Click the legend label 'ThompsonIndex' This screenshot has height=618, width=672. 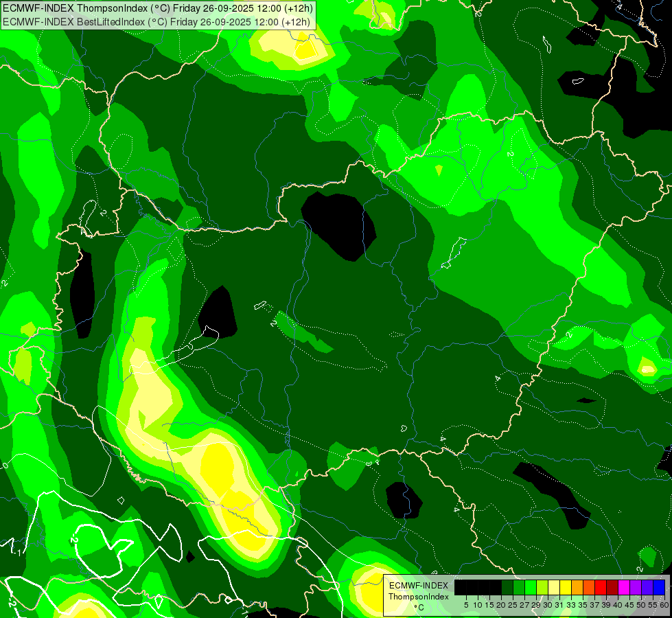click(419, 597)
